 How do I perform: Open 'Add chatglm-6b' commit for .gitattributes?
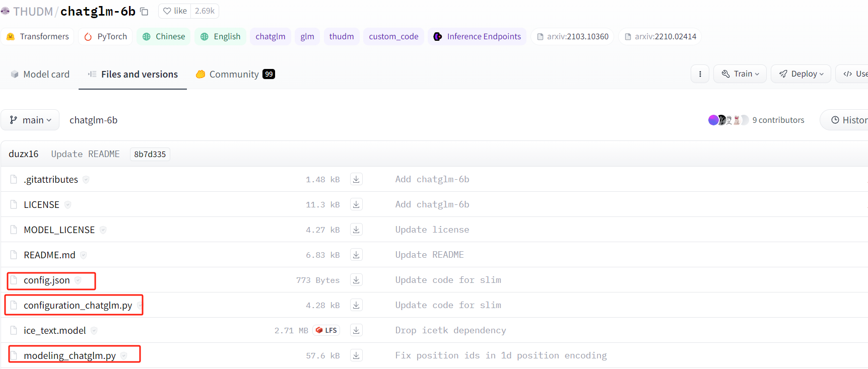(x=432, y=179)
